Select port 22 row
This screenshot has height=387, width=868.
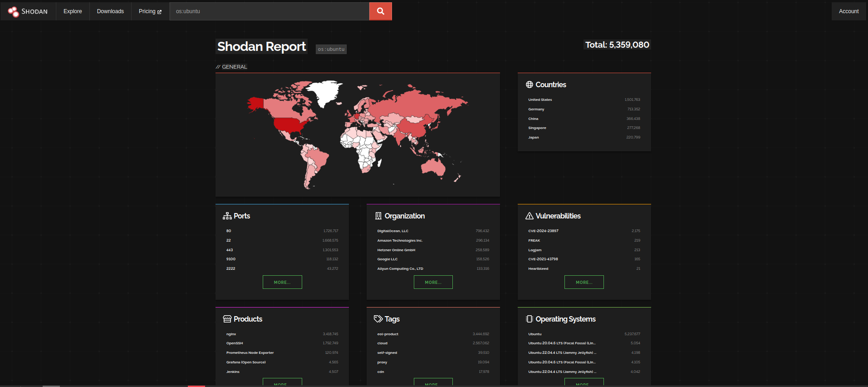pyautogui.click(x=282, y=240)
